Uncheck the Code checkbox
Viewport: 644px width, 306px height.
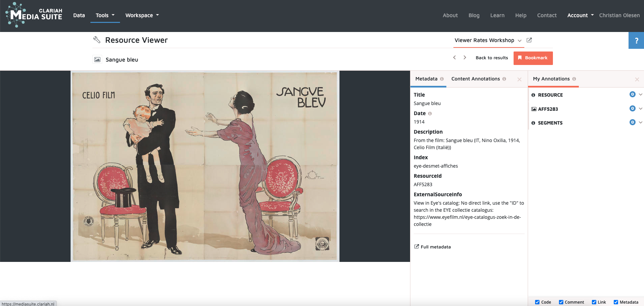[537, 302]
